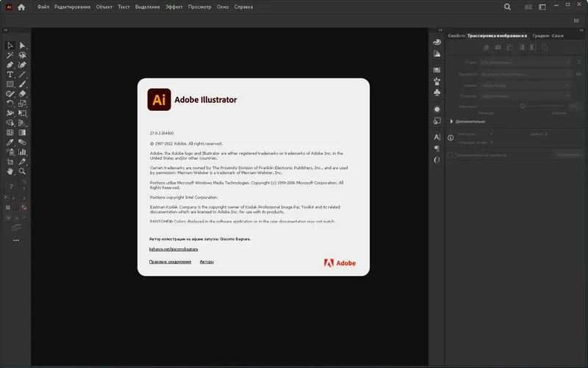
Task: Open the Appearance panel sun icon
Action: (437, 109)
